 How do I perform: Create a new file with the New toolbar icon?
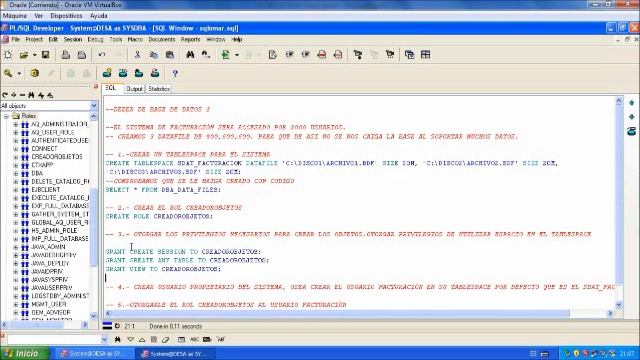point(8,55)
